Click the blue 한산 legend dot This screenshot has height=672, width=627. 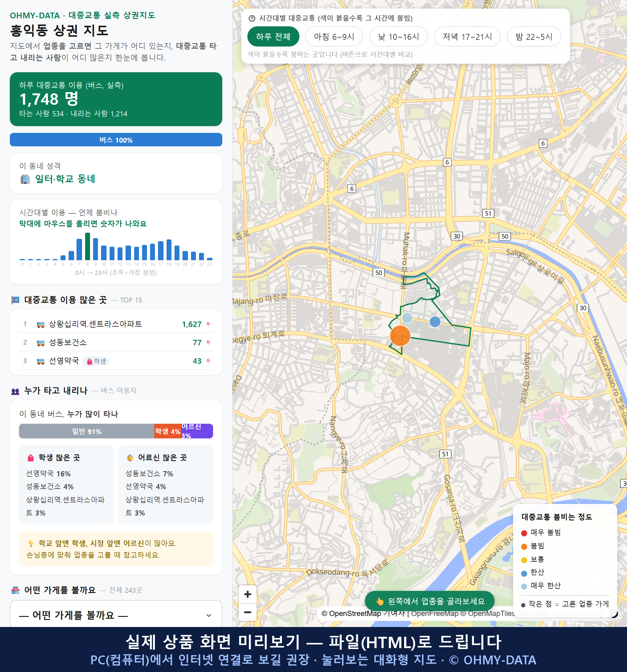click(x=524, y=573)
